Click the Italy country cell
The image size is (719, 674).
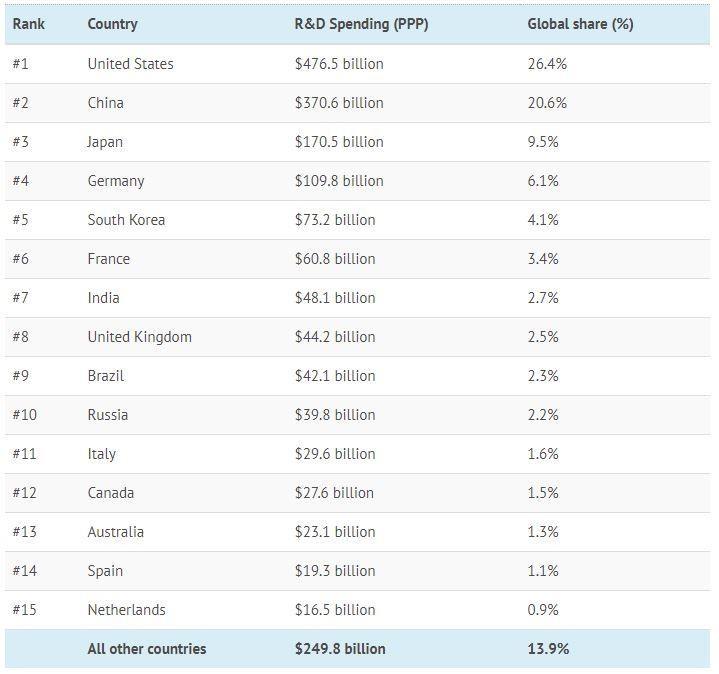101,454
